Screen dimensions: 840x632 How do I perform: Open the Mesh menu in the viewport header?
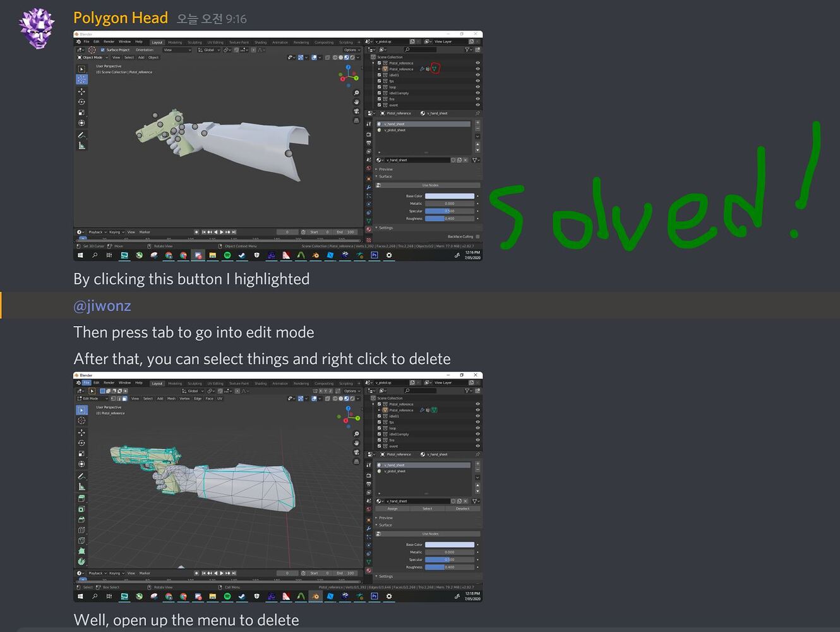(171, 399)
